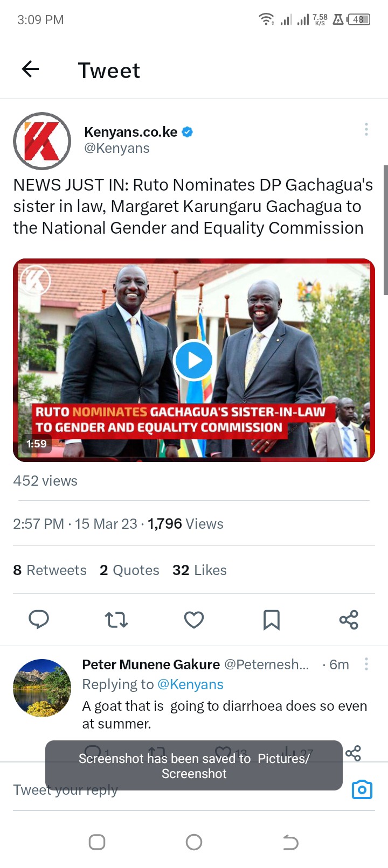Open Peter Munene Gakure's avatar
The width and height of the screenshot is (388, 868).
(x=42, y=688)
